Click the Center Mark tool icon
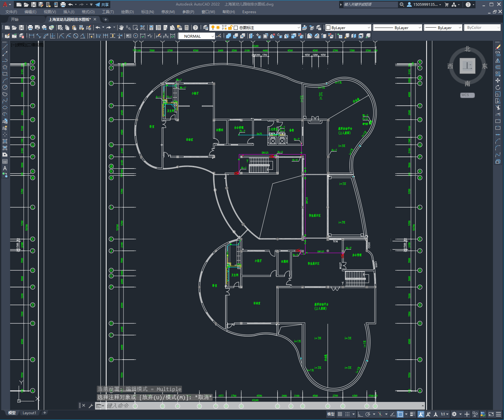 point(136,36)
